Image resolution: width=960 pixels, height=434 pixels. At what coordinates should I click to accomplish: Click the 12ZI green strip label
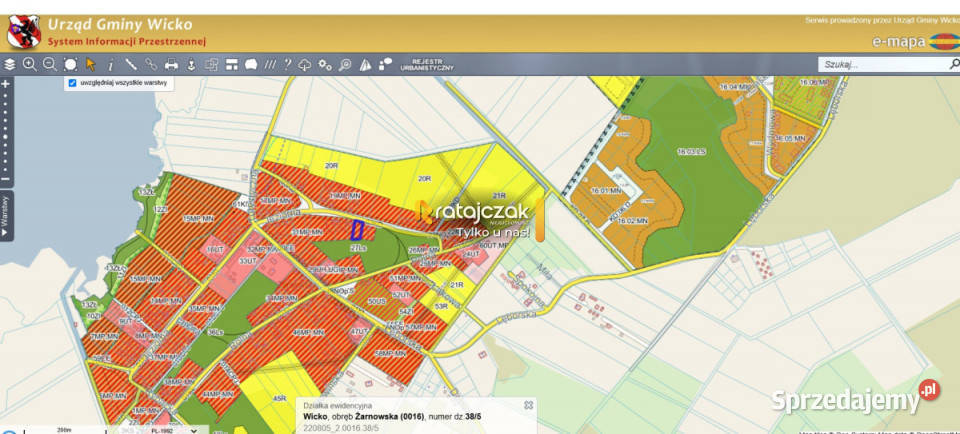click(x=160, y=209)
